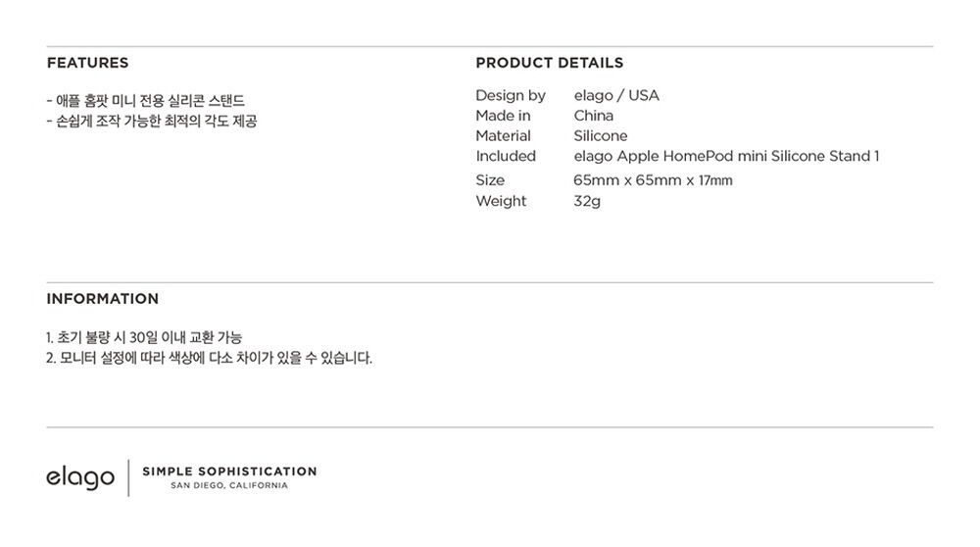Click the INFORMATION heading

(103, 299)
